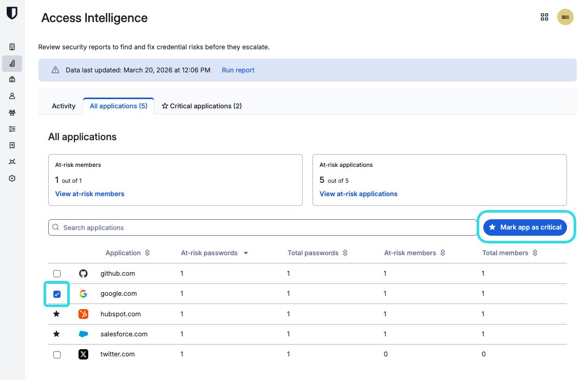Uncheck the google.com row checkbox
Screen dimensions: 588x380
pos(57,294)
